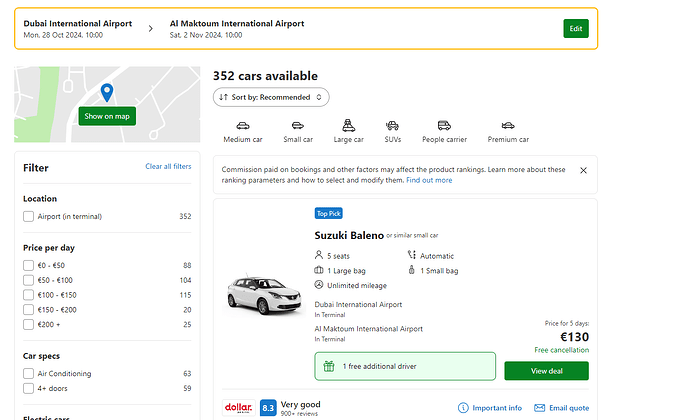This screenshot has height=420, width=690.
Task: Click the Dubai International Airport pickup heading
Action: coord(78,24)
